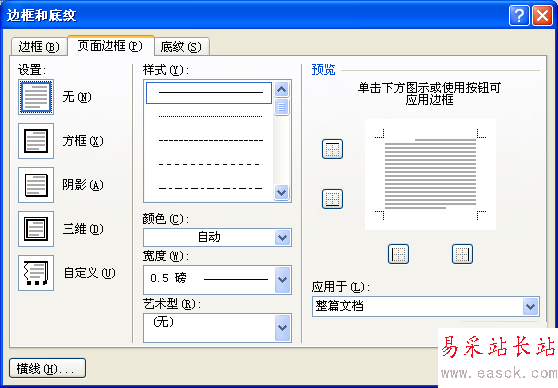Choose the long dashed line style
This screenshot has height=388, width=558.
[x=210, y=164]
